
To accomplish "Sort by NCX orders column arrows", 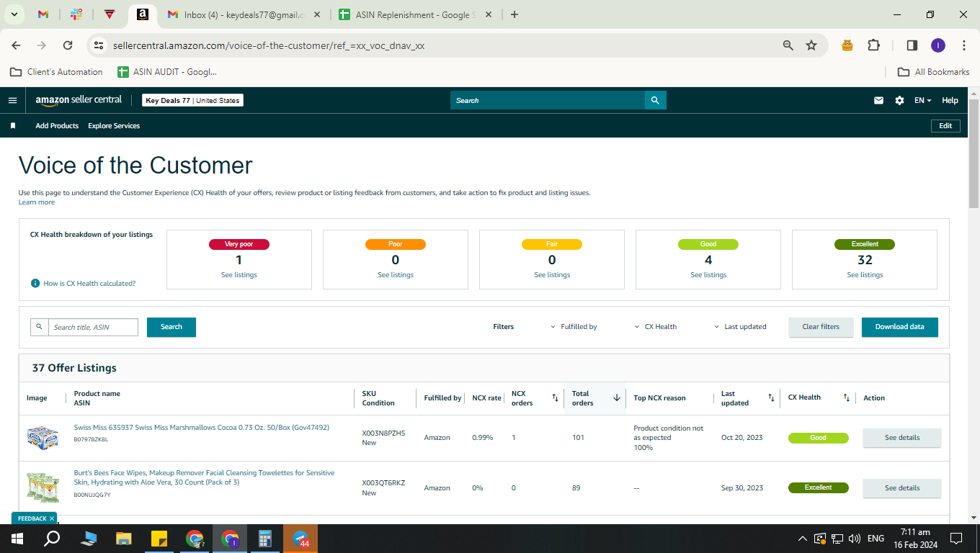I will click(555, 398).
